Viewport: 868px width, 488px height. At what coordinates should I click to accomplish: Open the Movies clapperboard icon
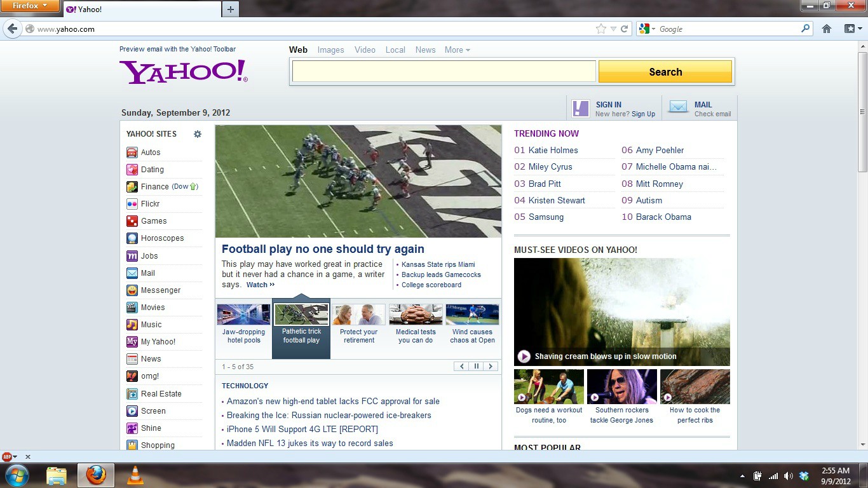click(x=132, y=308)
